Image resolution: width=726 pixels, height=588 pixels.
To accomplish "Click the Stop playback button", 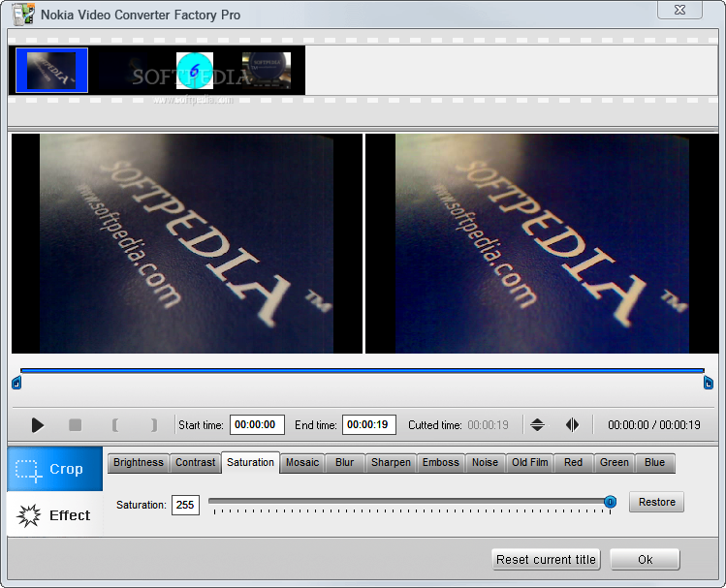I will (x=75, y=424).
